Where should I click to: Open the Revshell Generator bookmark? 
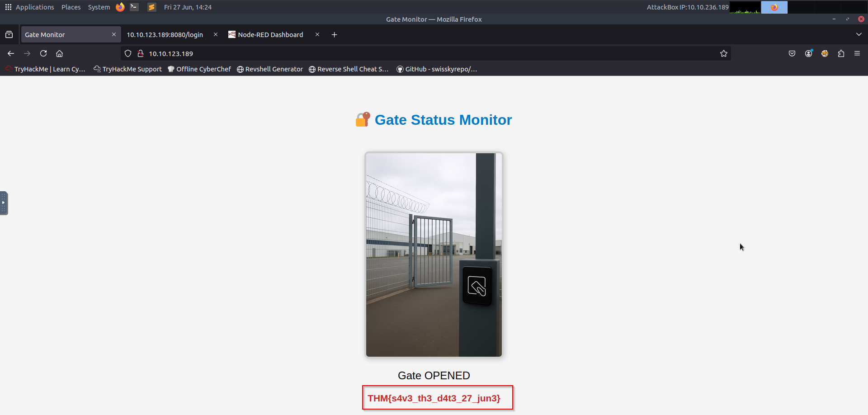270,69
